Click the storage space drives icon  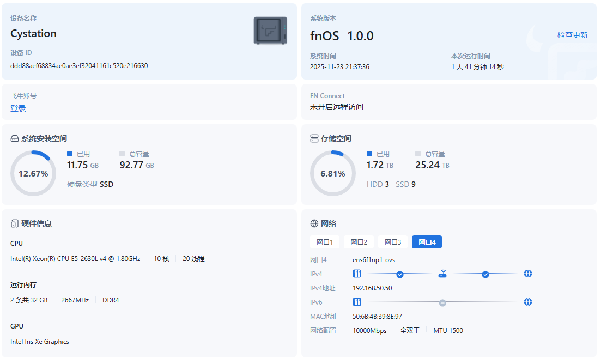(314, 139)
